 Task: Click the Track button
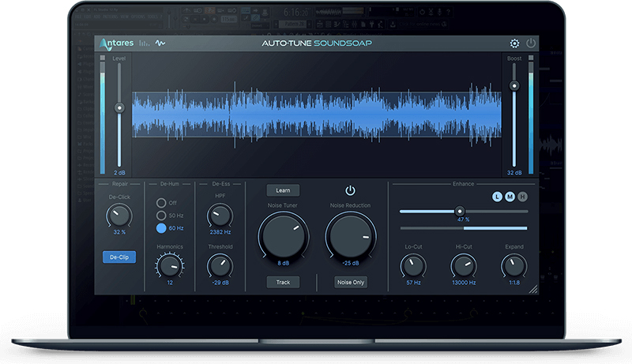click(283, 282)
